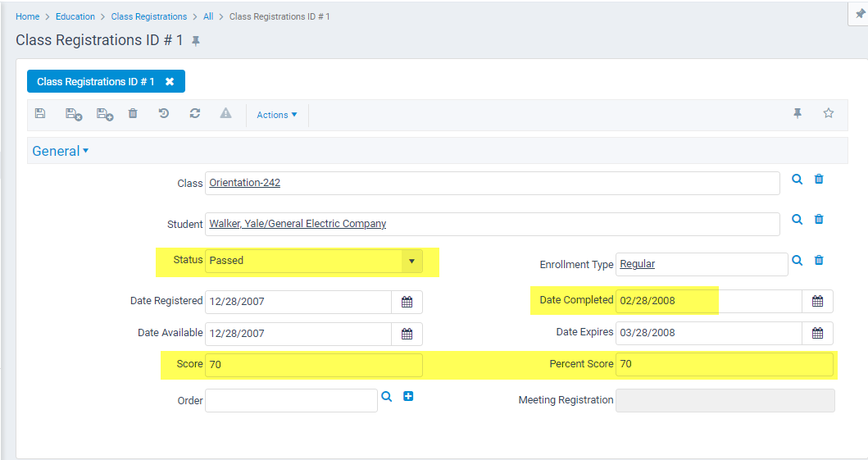
Task: Open the Walker, Yale/General Electric Company link
Action: [298, 224]
